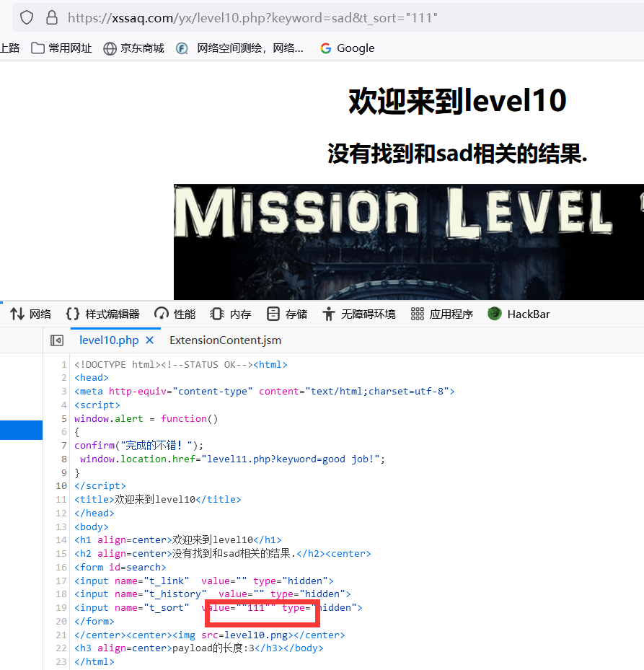The height and width of the screenshot is (670, 644).
Task: Open the Google bookmark
Action: tap(347, 48)
